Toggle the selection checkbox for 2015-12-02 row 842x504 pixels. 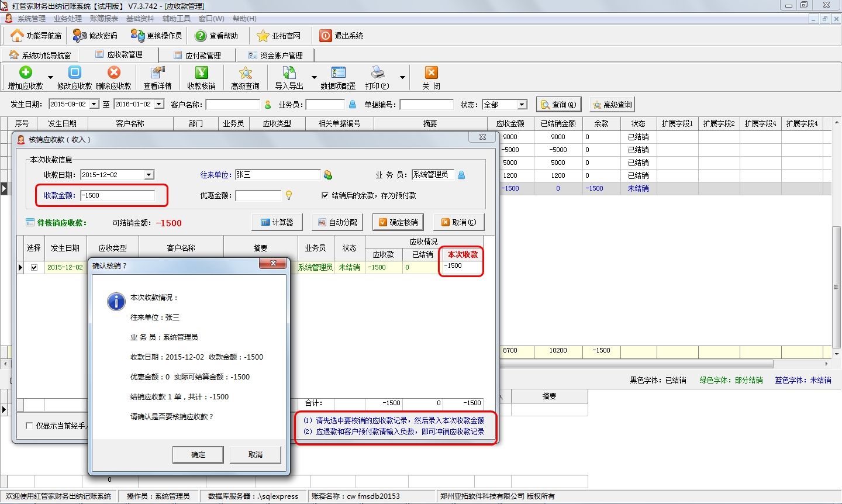pyautogui.click(x=34, y=267)
